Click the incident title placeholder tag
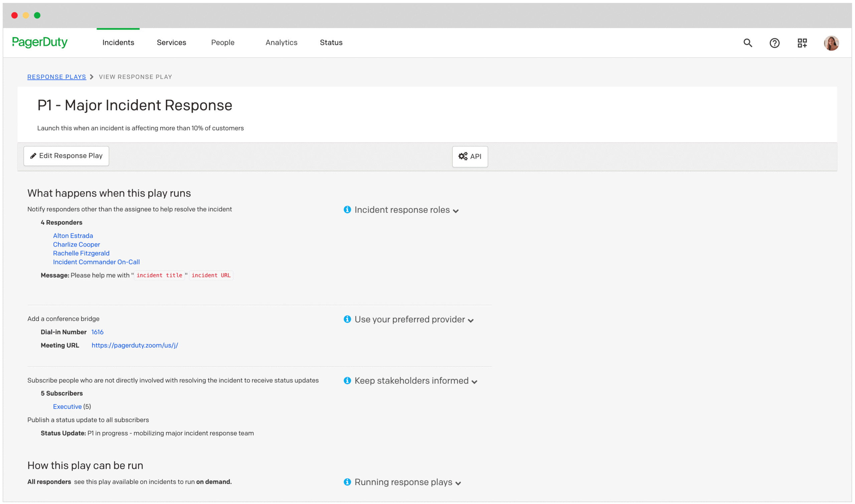This screenshot has width=855, height=504. (x=159, y=276)
